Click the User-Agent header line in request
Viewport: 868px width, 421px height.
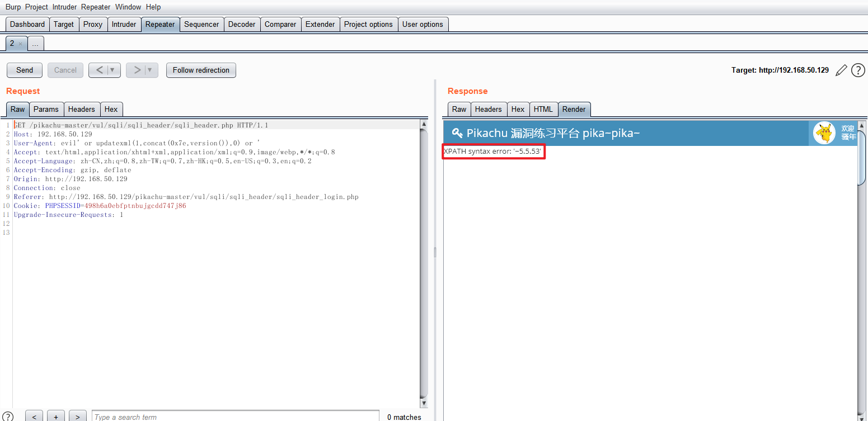click(x=137, y=143)
